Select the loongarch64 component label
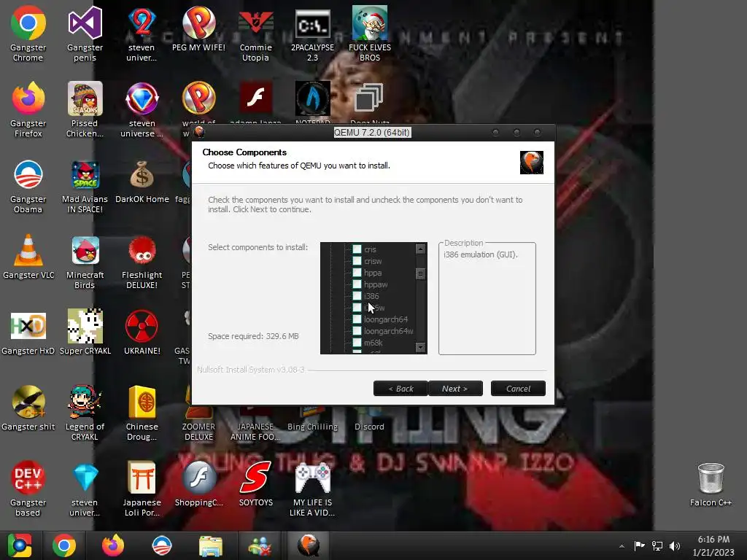Viewport: 747px width, 560px height. [x=386, y=319]
